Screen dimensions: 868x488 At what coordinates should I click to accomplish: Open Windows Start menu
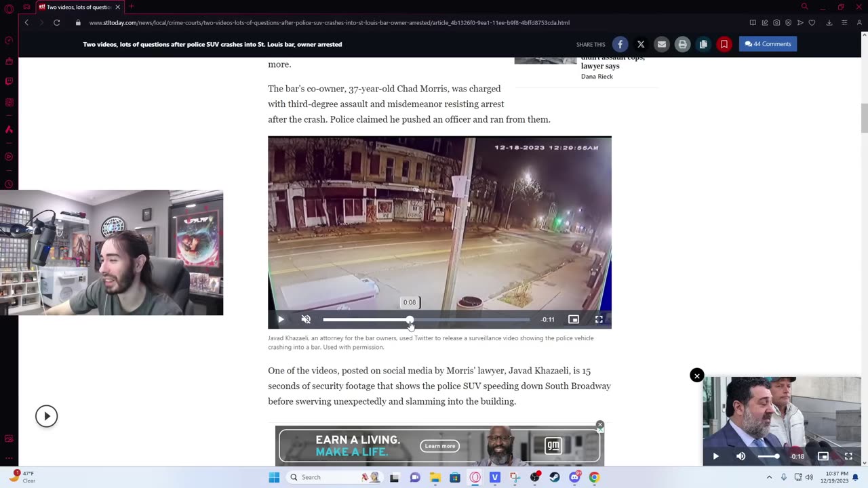[x=274, y=477]
